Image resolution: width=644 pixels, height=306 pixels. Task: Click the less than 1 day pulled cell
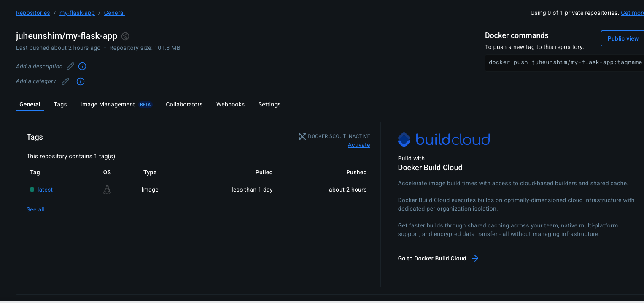pyautogui.click(x=252, y=190)
